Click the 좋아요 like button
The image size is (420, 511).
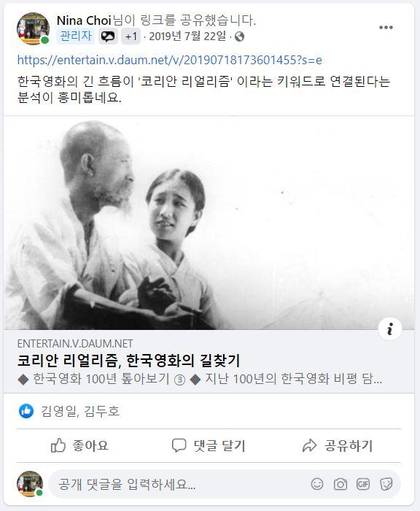tap(79, 445)
